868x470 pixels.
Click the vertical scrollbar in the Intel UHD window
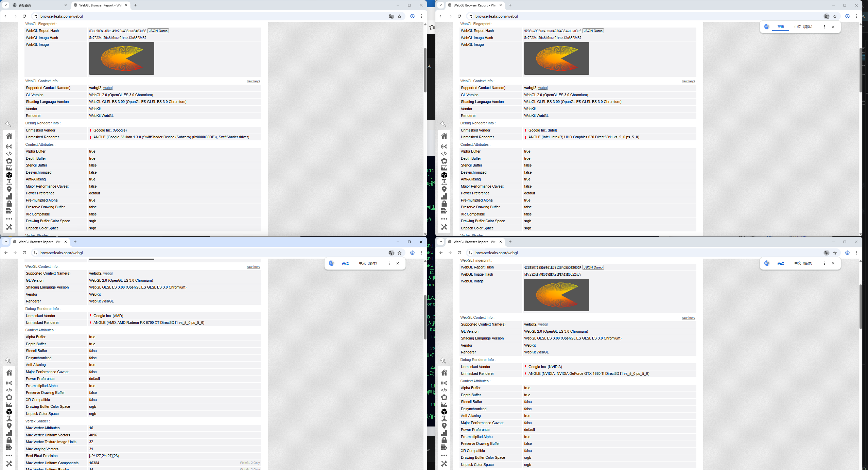click(861, 70)
